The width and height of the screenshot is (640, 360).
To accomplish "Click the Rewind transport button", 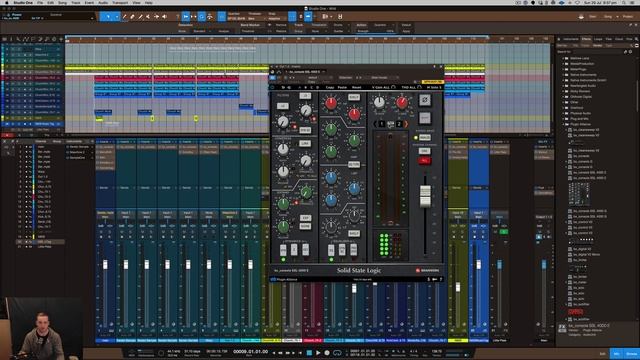I will [x=280, y=353].
